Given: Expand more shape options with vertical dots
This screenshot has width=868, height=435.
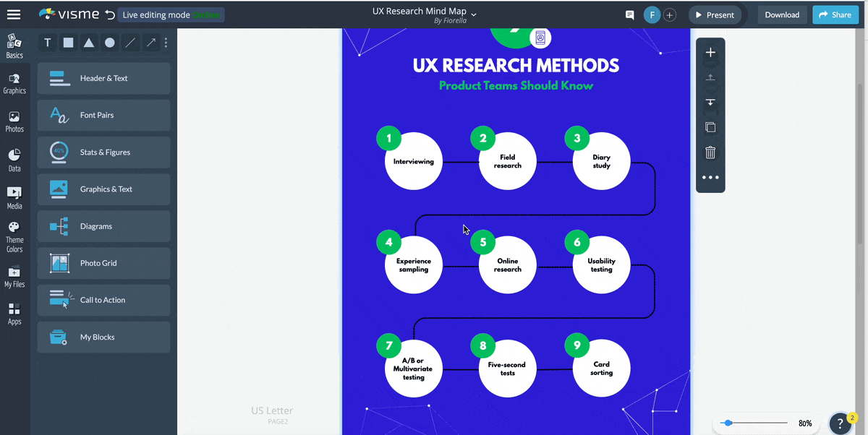Looking at the screenshot, I should pos(166,43).
